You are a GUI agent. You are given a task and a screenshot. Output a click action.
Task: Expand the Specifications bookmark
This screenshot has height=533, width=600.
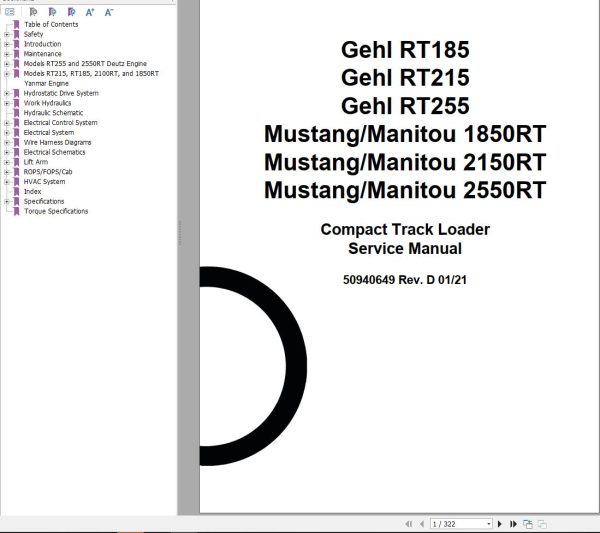click(7, 202)
